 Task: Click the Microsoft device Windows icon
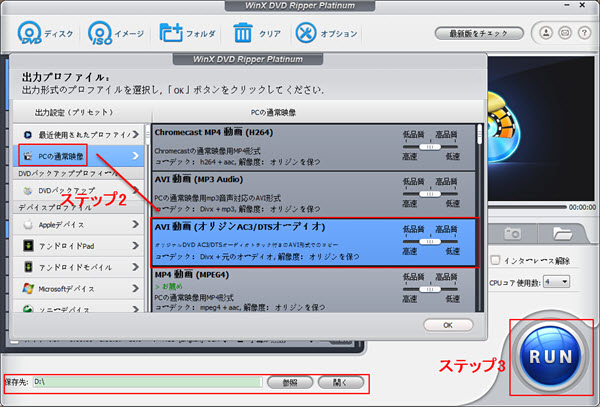click(28, 288)
